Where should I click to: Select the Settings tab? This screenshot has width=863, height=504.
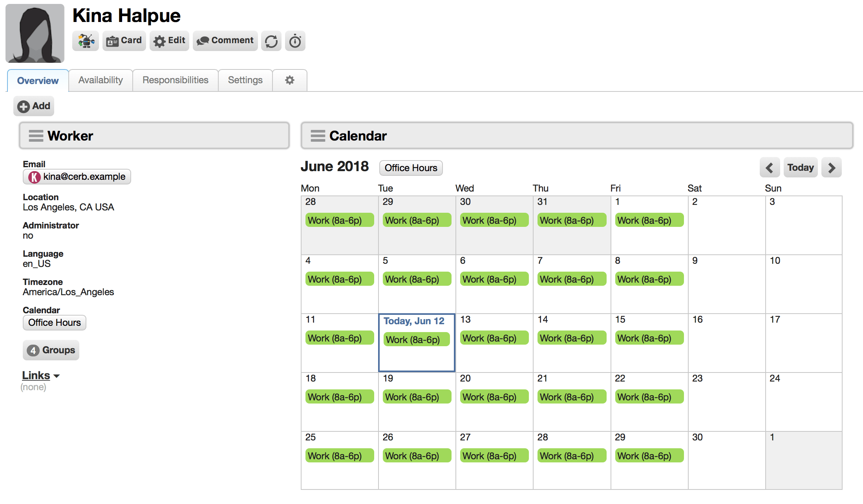coord(245,80)
